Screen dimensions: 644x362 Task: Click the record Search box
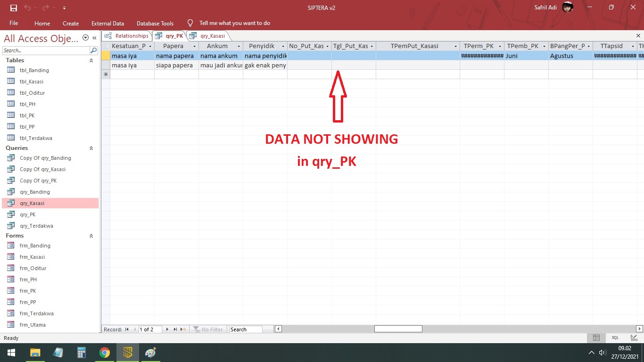click(x=245, y=329)
